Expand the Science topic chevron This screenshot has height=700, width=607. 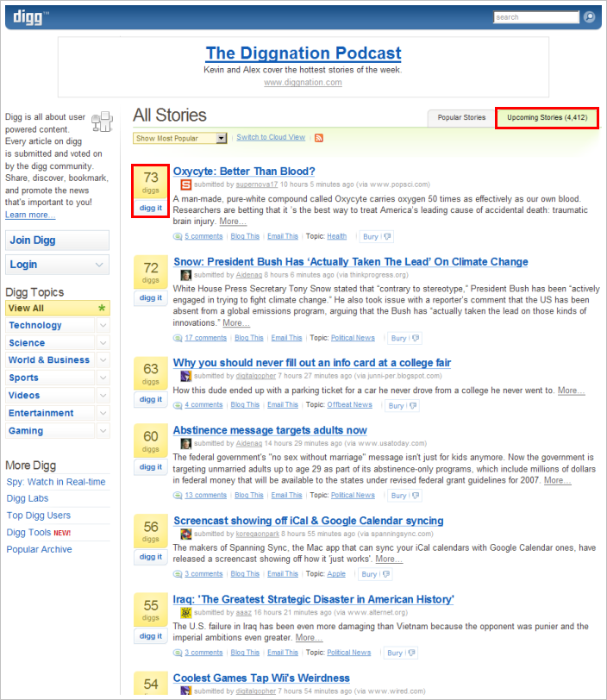[103, 343]
